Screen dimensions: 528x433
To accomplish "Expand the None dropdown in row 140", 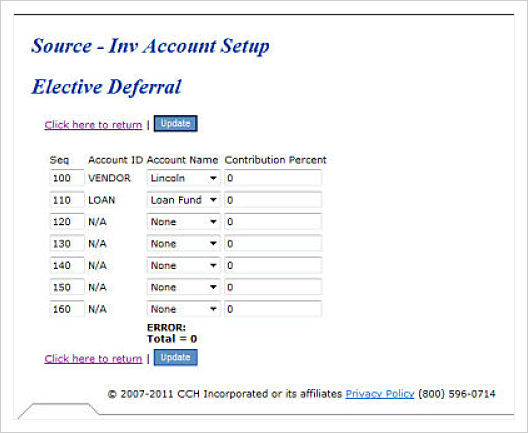I will pyautogui.click(x=184, y=266).
